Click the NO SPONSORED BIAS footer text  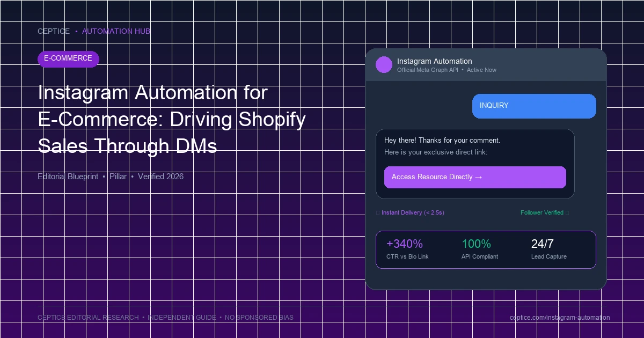pyautogui.click(x=259, y=318)
